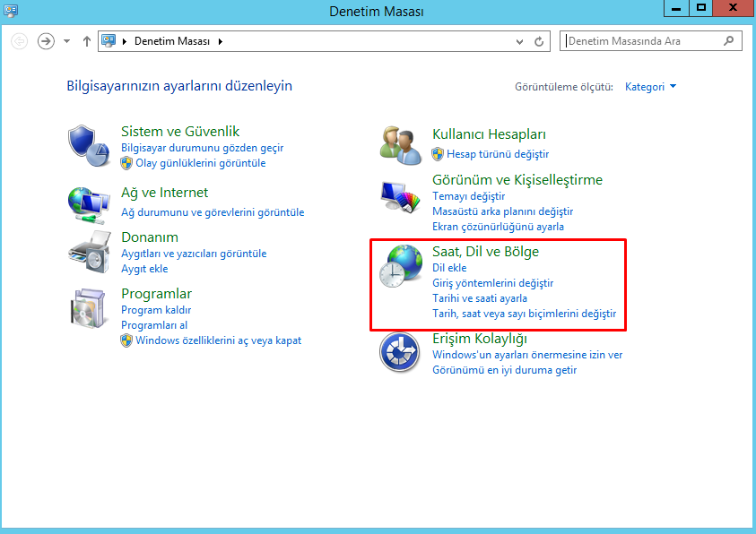Screen dimensions: 756x534
Task: Open the Programlar heading
Action: tap(156, 294)
